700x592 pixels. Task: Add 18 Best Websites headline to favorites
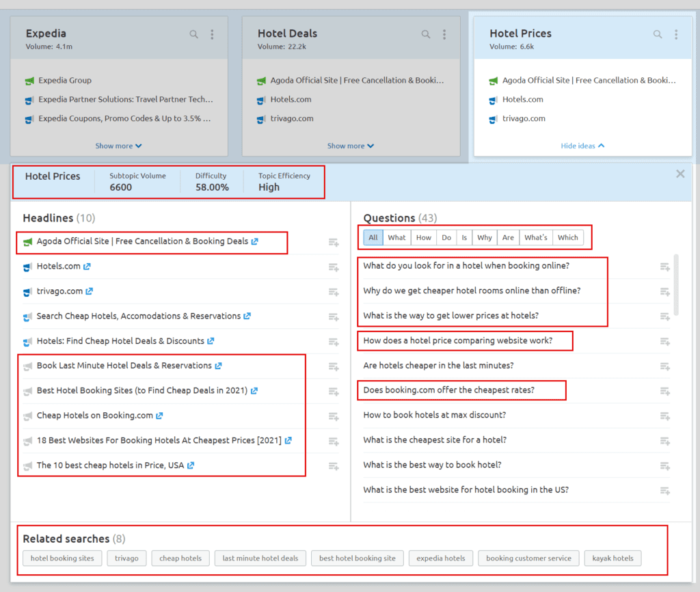pos(334,442)
